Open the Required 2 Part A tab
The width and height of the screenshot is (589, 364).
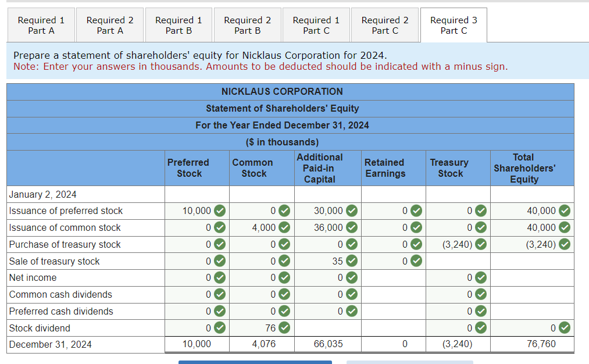point(110,25)
